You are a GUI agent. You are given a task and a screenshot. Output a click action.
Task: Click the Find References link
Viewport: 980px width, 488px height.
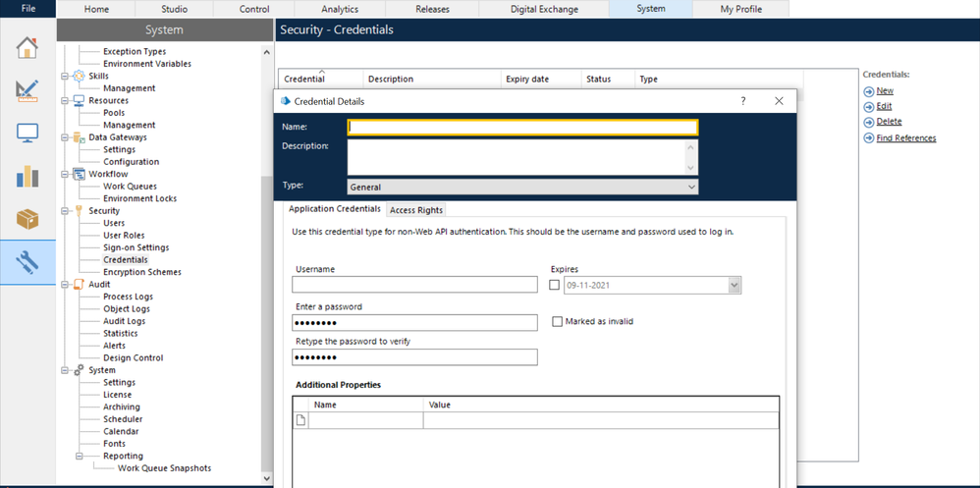click(x=906, y=138)
